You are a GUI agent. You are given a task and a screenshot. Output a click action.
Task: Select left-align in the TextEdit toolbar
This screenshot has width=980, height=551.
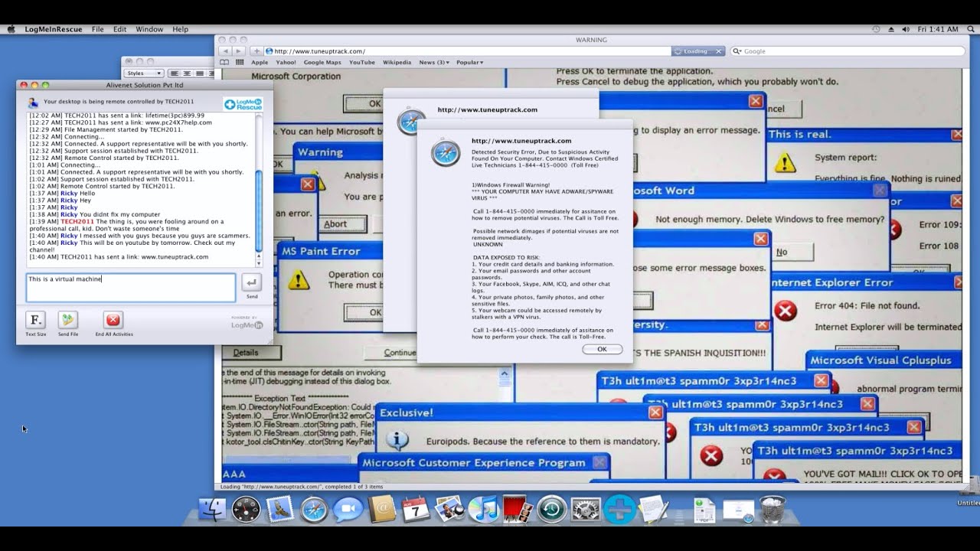pos(175,73)
